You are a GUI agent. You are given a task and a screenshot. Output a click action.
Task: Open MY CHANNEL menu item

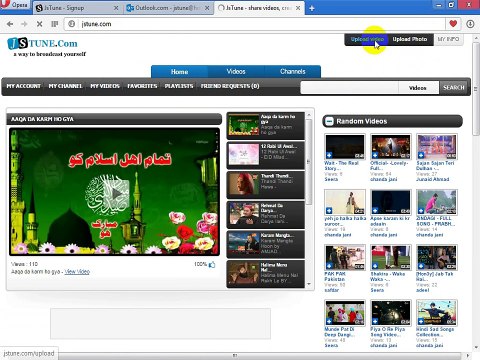click(x=65, y=86)
